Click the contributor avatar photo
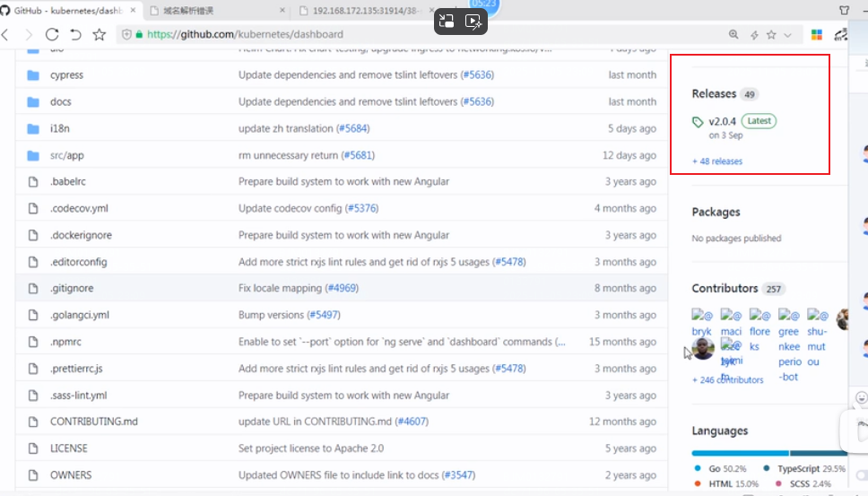868x496 pixels. 702,349
